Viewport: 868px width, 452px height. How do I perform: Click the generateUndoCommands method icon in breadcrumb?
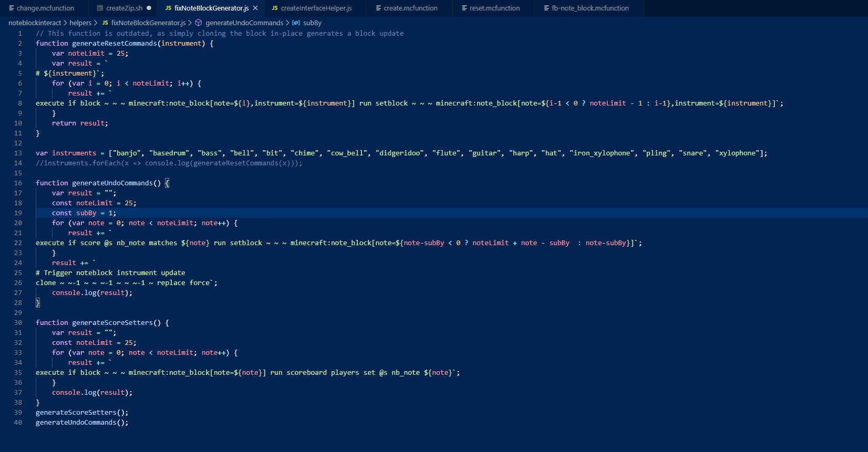click(x=199, y=23)
